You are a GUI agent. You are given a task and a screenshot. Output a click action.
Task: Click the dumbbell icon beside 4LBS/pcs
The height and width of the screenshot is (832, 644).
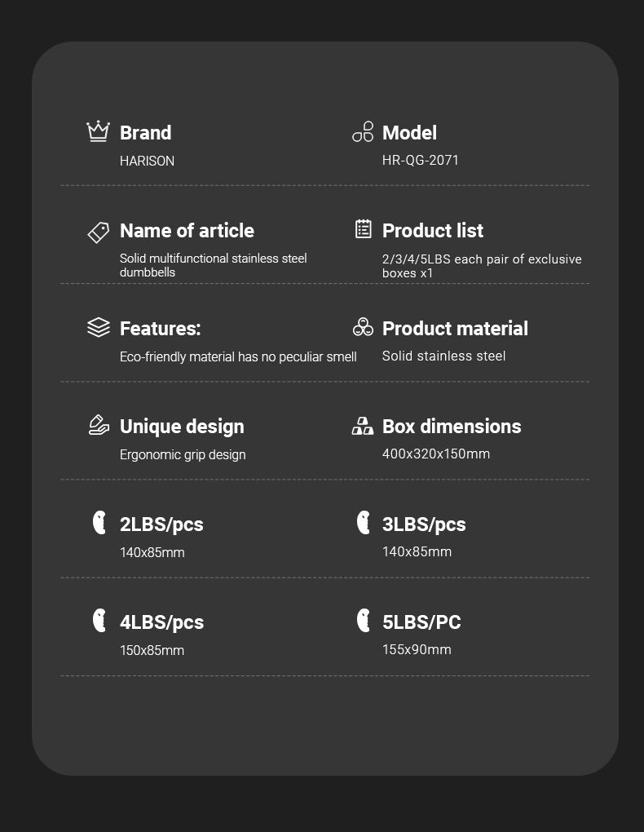coord(99,620)
